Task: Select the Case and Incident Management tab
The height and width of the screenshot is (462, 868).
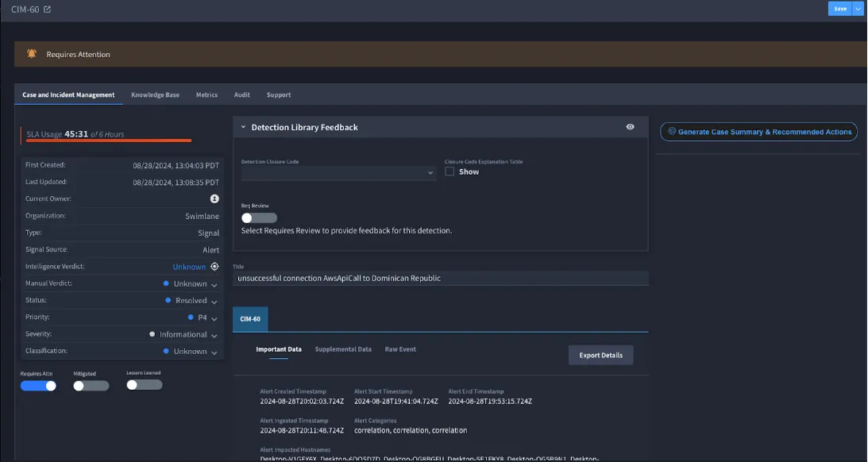Action: (68, 94)
